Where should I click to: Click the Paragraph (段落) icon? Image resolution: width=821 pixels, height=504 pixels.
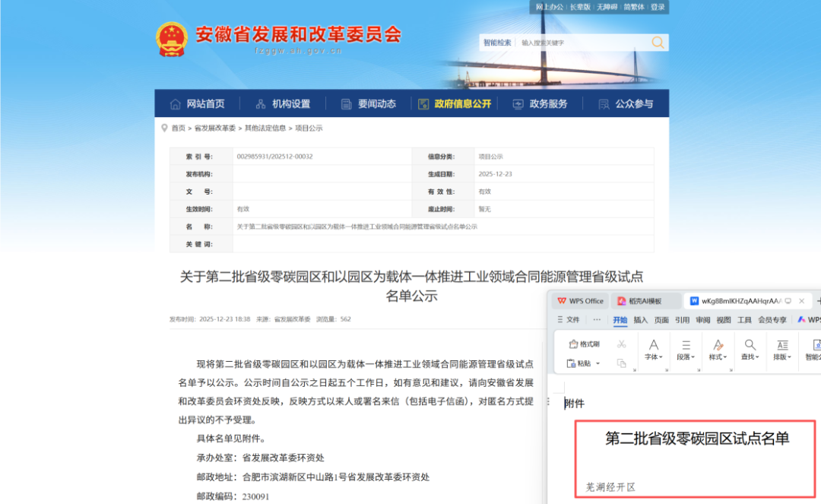tap(686, 344)
